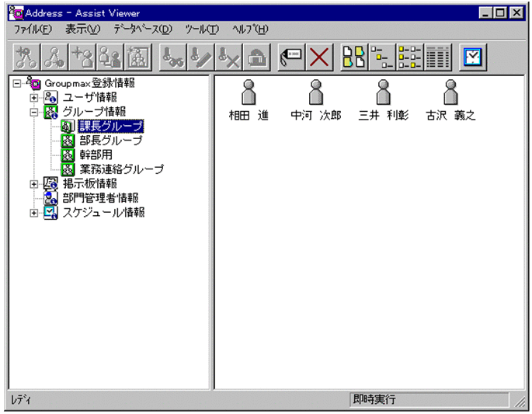Click the レディ status bar text
This screenshot has height=414, width=532.
point(21,400)
